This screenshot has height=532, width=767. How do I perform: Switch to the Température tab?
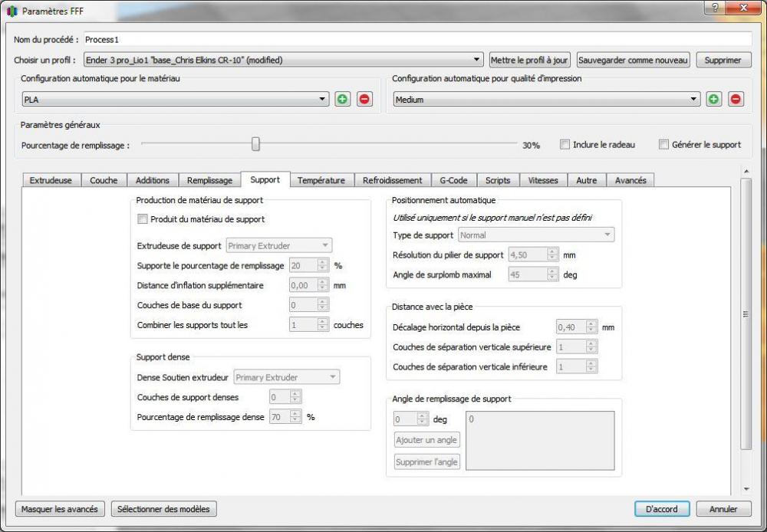tap(321, 180)
